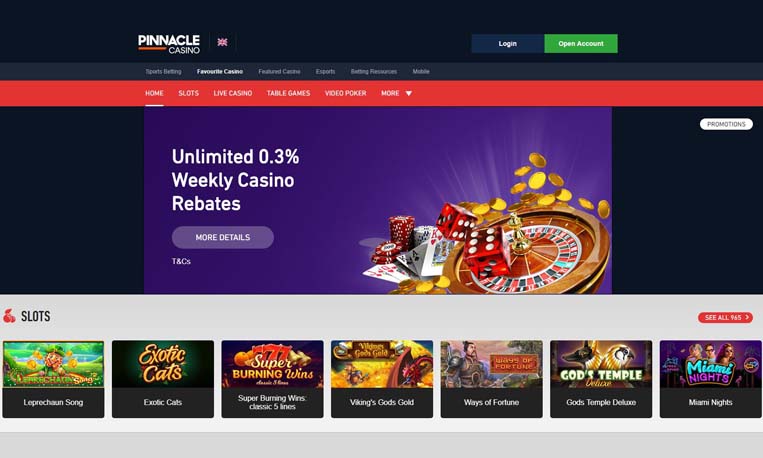This screenshot has height=458, width=763.
Task: Expand the More dropdown menu
Action: click(396, 93)
